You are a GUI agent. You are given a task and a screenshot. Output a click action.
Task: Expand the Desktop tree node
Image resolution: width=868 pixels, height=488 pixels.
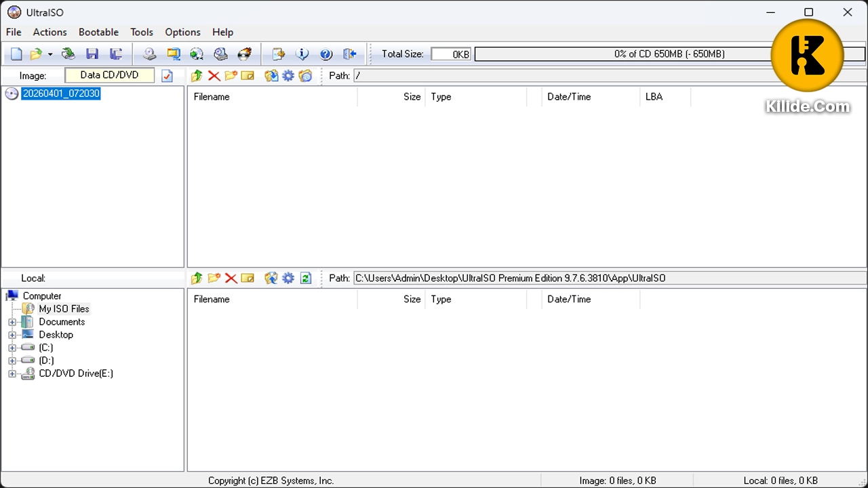point(12,335)
